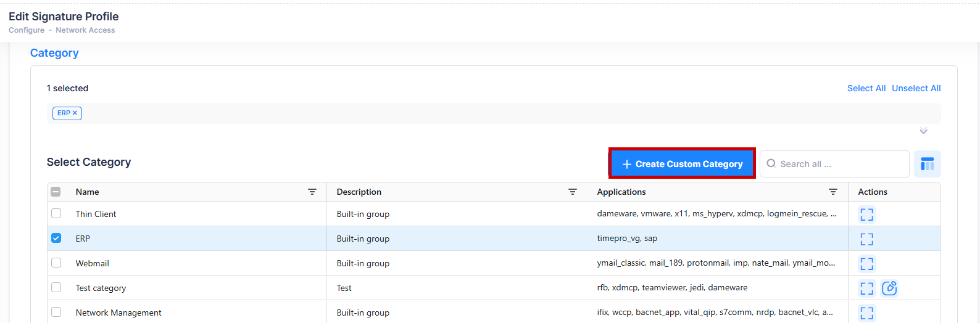The image size is (980, 323).
Task: Open the Description column filter menu
Action: [x=573, y=192]
